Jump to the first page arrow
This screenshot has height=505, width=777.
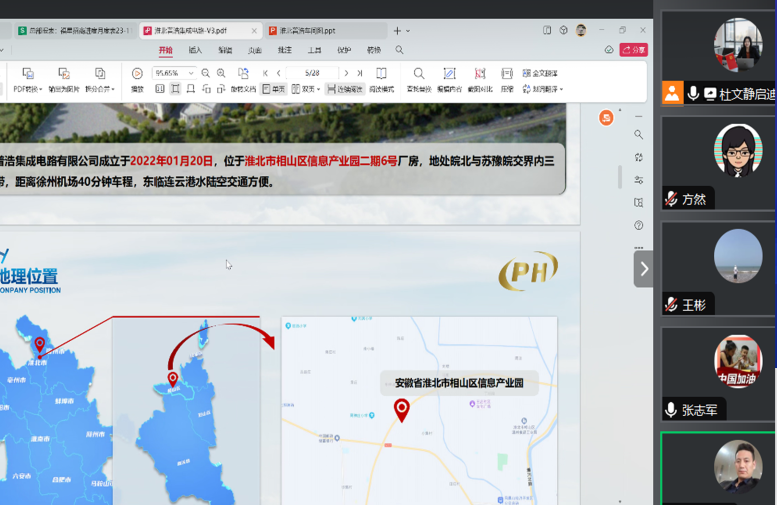[x=266, y=73]
